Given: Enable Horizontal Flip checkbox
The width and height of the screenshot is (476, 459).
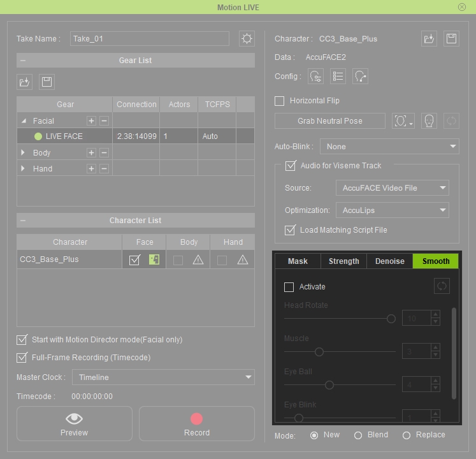Looking at the screenshot, I should click(279, 101).
